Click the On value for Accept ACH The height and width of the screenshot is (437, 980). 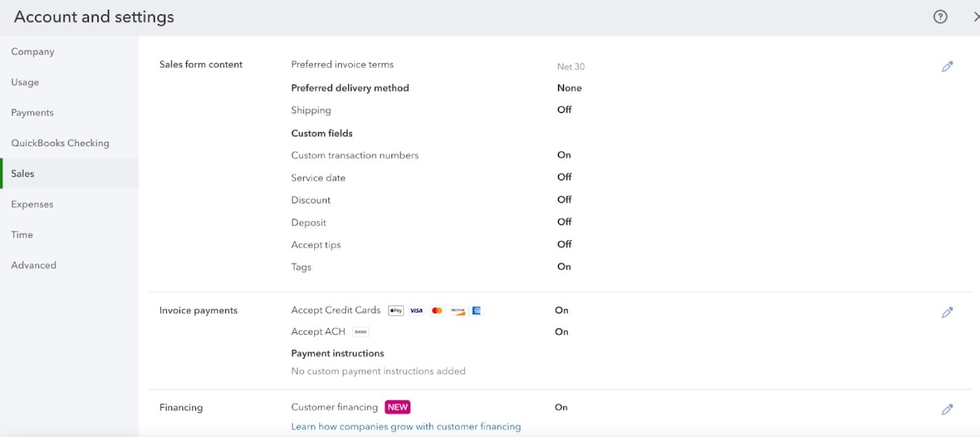click(x=561, y=332)
